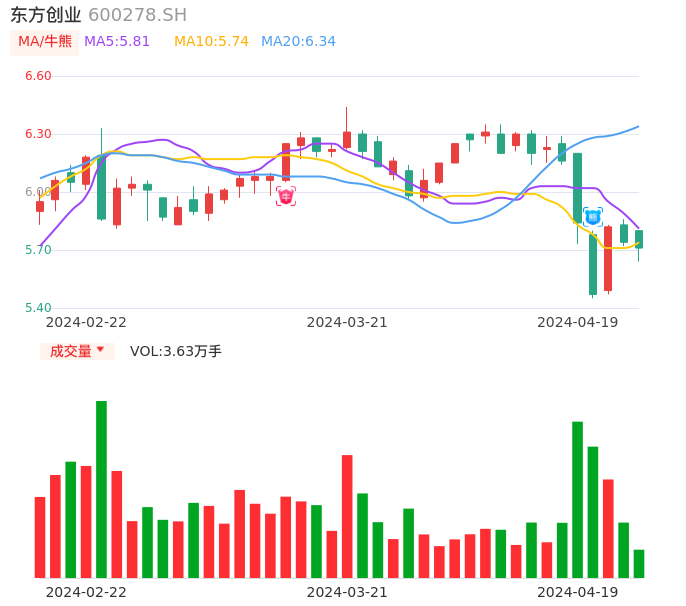
Task: Select the MA5:5.81 purple legend label
Action: (117, 42)
